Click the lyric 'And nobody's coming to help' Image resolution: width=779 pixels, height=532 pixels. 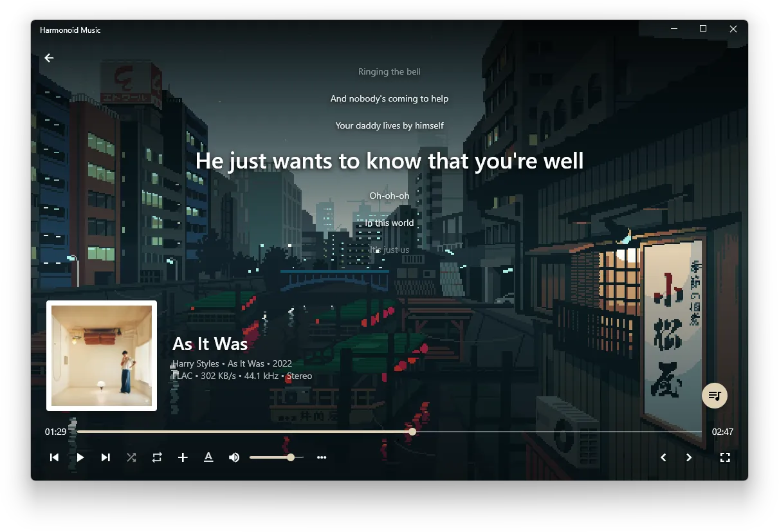pos(389,98)
